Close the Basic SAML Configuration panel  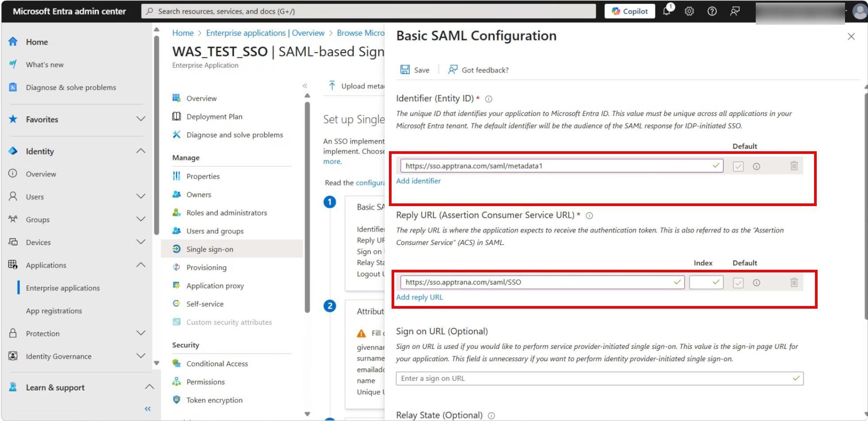(x=851, y=36)
